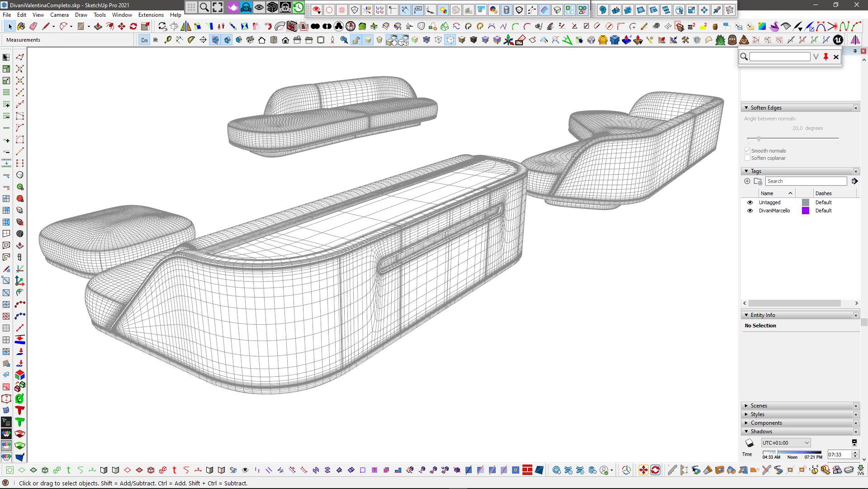The image size is (868, 489).
Task: Collapse the Shadows panel
Action: coord(746,431)
